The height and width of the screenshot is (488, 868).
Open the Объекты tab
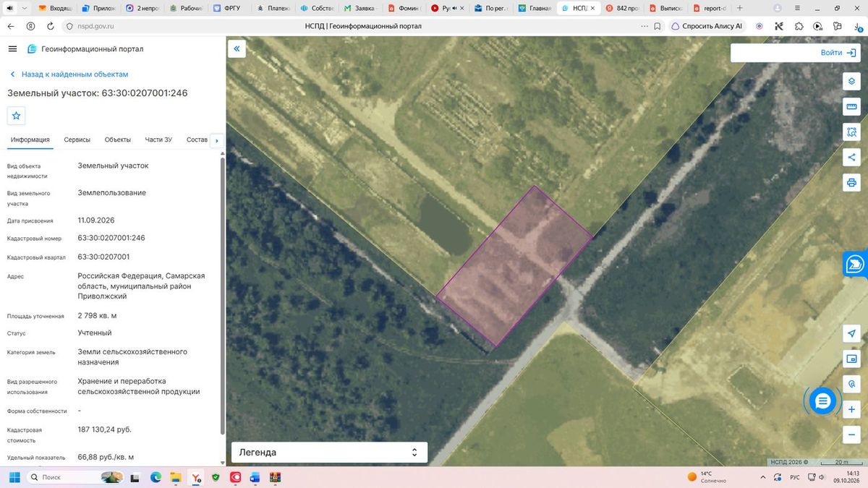click(118, 140)
